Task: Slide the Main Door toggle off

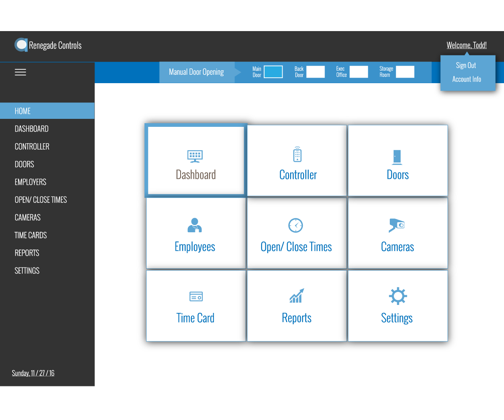Action: [273, 72]
